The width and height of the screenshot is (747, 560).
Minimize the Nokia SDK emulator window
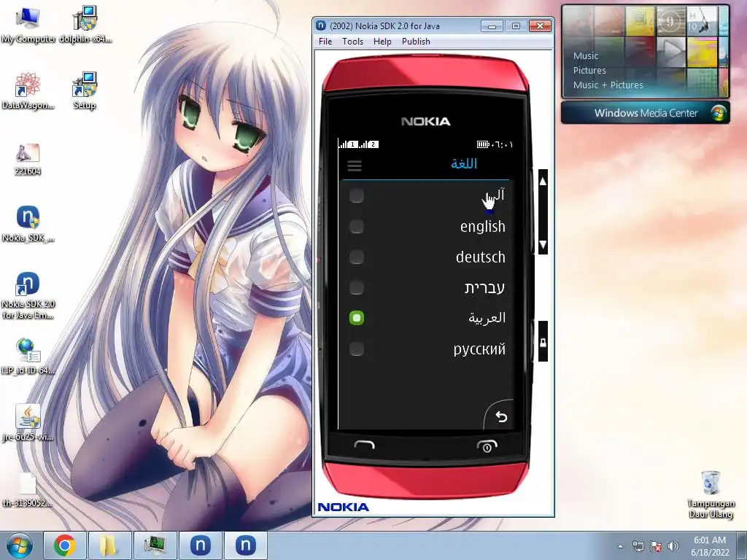[492, 26]
